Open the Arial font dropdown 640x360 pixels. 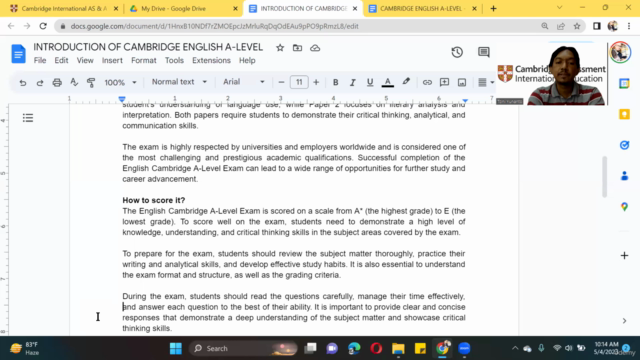243,82
